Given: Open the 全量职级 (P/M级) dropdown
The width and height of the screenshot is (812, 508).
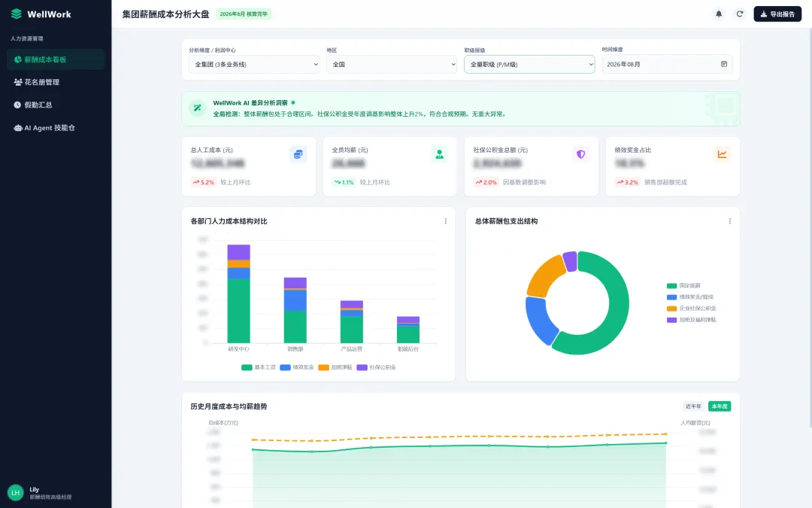Looking at the screenshot, I should 529,64.
